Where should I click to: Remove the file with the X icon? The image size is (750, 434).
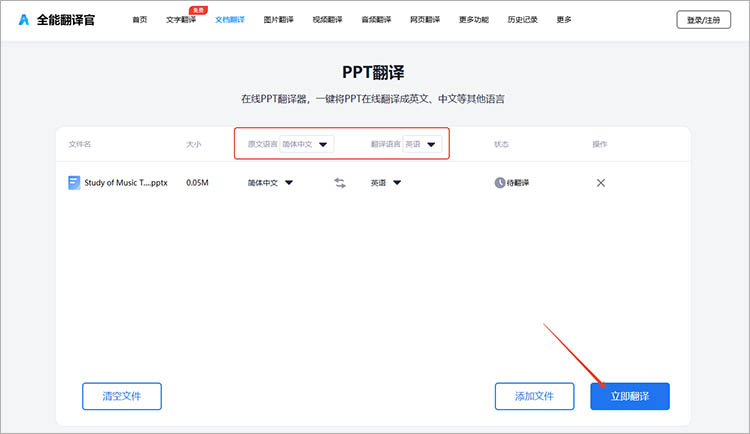(601, 183)
